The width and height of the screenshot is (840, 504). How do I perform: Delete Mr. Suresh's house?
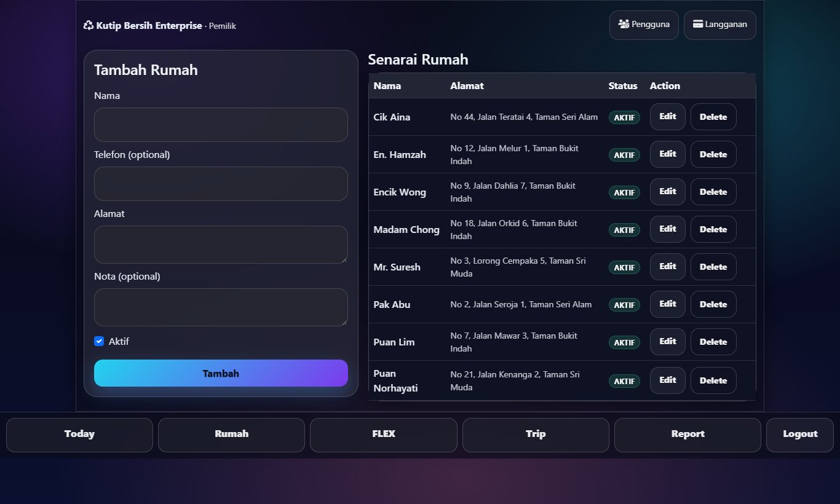pos(713,267)
